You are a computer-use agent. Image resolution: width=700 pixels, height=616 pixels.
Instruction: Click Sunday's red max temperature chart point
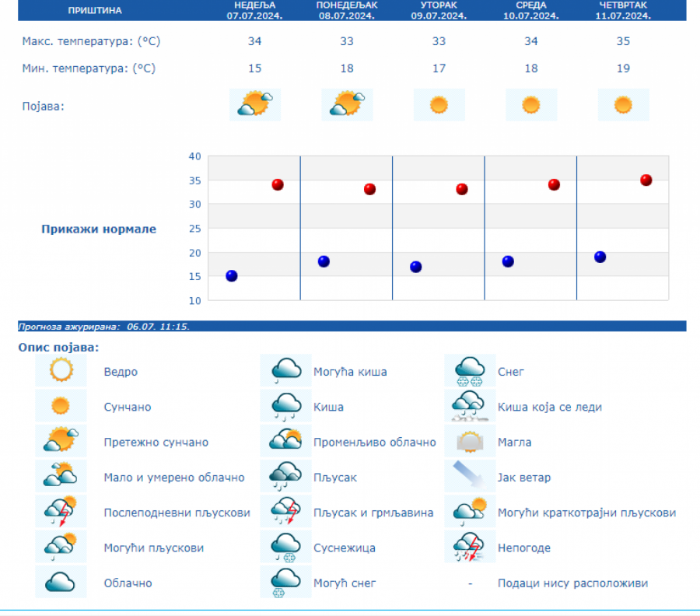point(278,184)
